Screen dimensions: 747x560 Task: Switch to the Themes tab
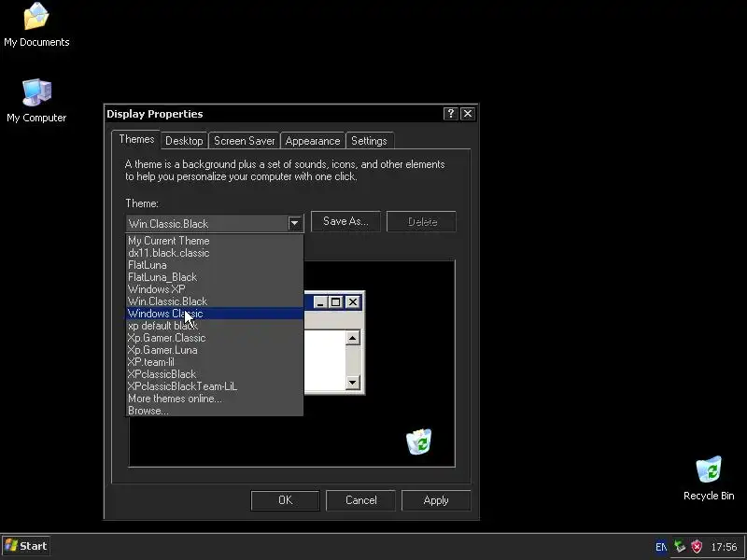click(136, 139)
